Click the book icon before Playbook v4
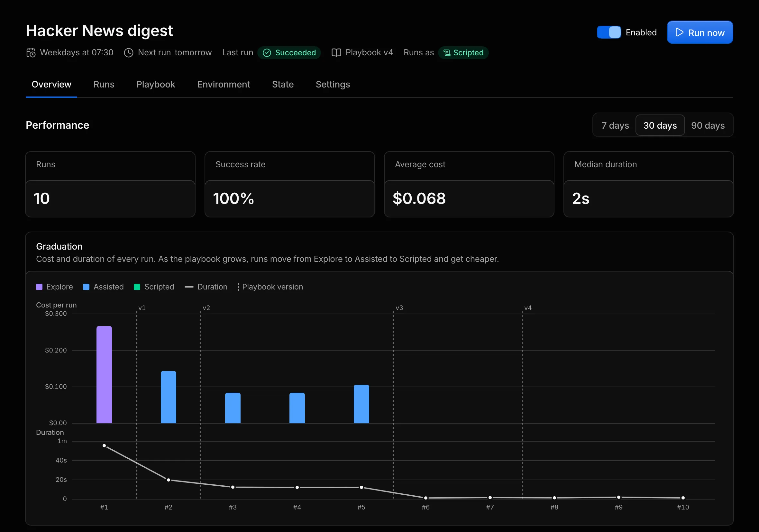 336,52
